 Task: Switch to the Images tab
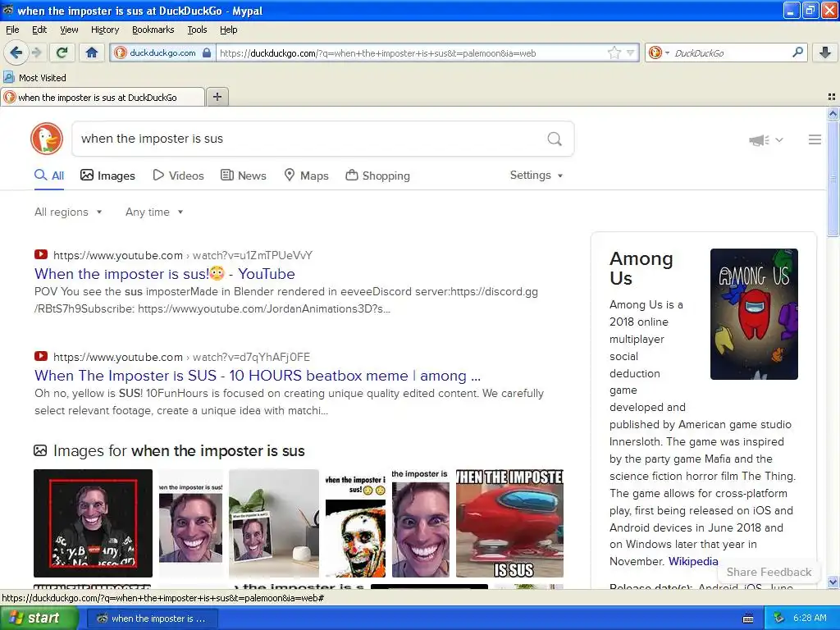coord(107,176)
